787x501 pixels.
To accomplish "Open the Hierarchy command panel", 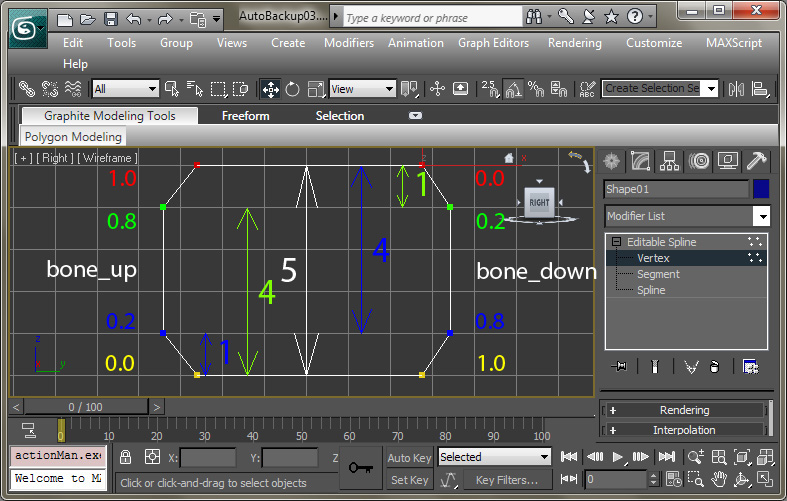I will tap(670, 161).
